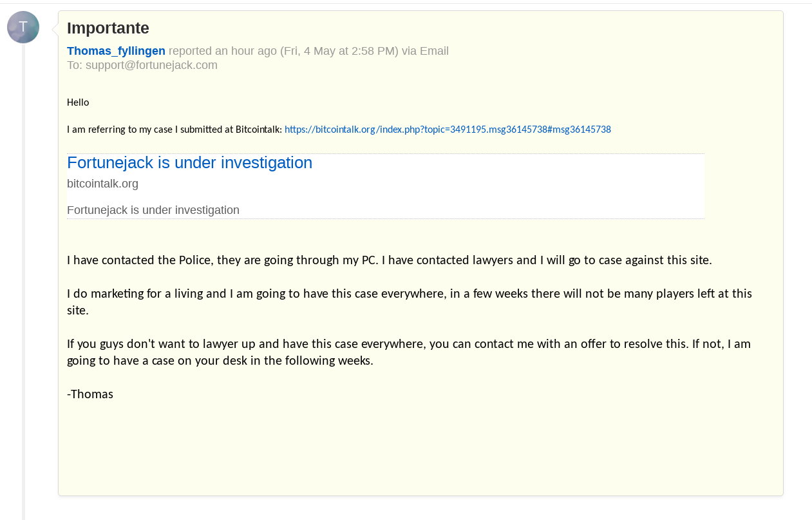The image size is (812, 520).
Task: Click the "Importante" ticket subject heading
Action: 108,28
